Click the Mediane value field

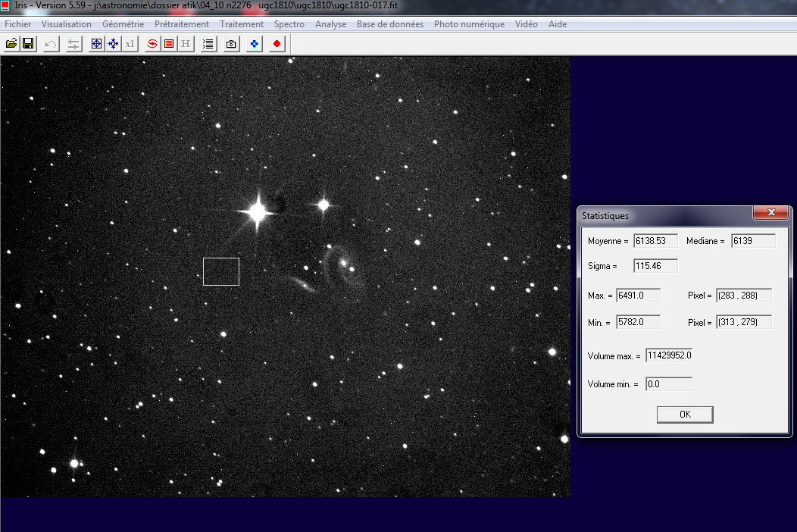[753, 240]
